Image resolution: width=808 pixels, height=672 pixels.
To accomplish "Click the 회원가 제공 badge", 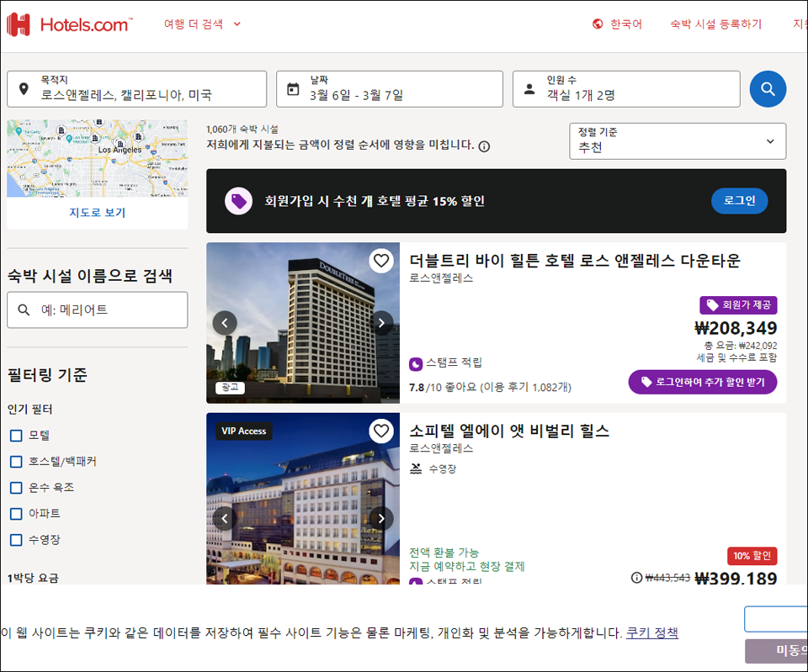I will click(738, 304).
